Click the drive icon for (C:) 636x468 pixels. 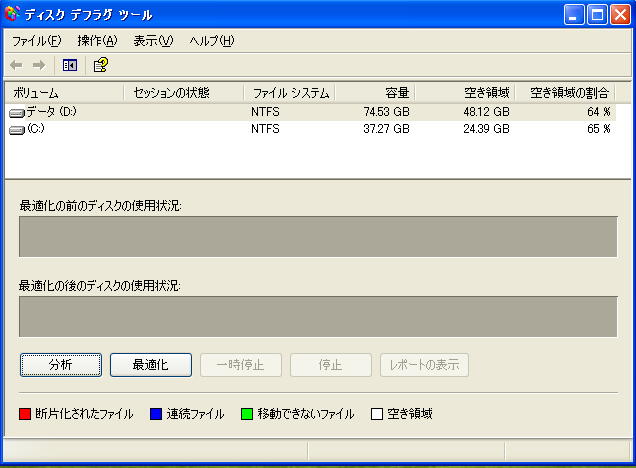pyautogui.click(x=17, y=130)
